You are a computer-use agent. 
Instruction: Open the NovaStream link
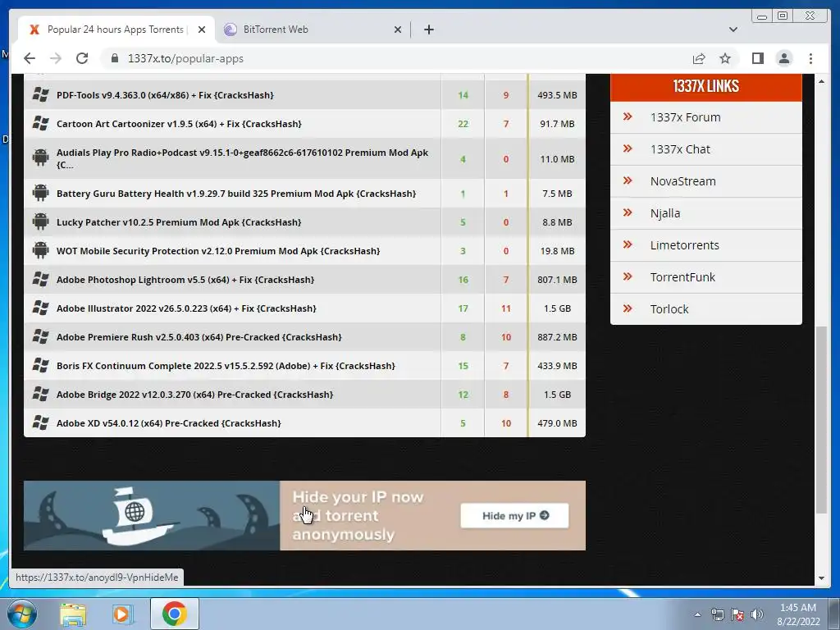[x=682, y=181]
